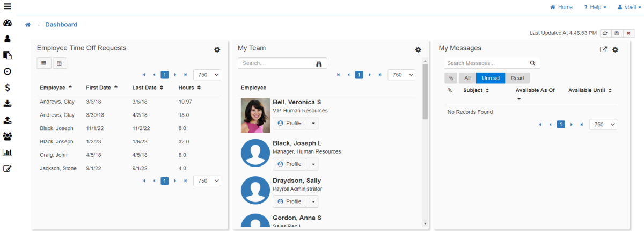644x231 pixels.
Task: Open the hamburger navigation menu
Action: click(8, 7)
